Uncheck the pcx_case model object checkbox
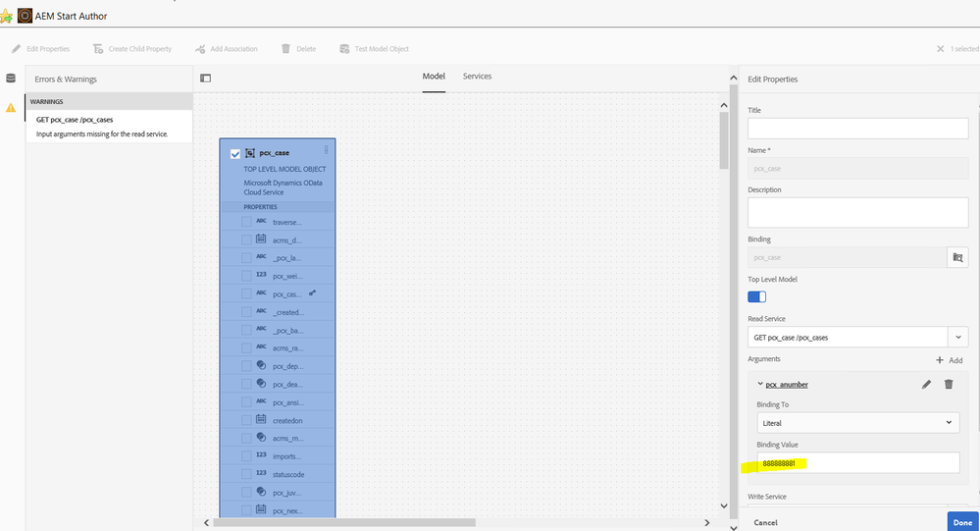The height and width of the screenshot is (531, 980). [234, 153]
